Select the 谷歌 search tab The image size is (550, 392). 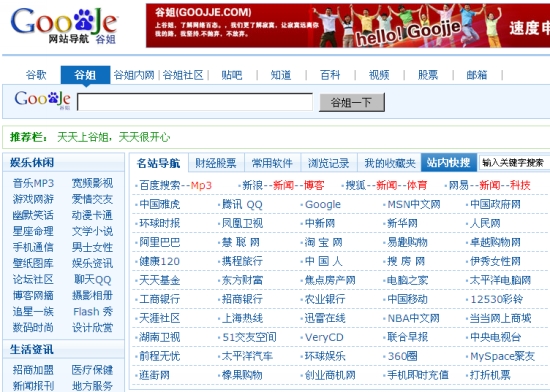tap(36, 75)
